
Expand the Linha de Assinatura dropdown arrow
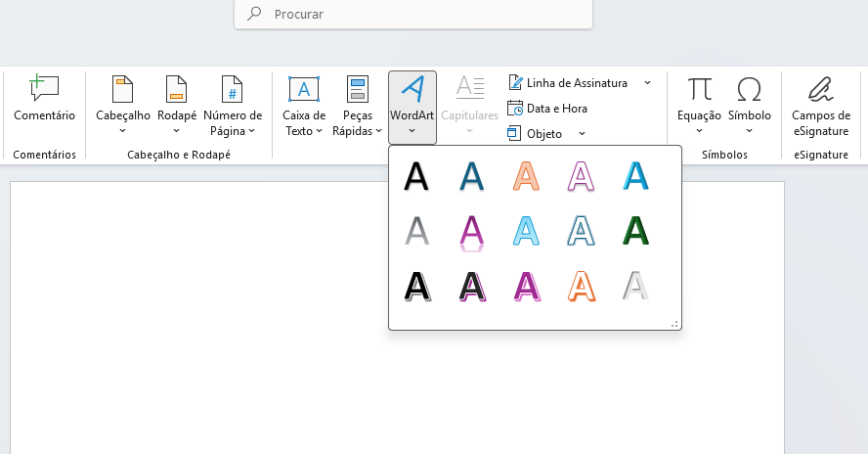[x=647, y=83]
